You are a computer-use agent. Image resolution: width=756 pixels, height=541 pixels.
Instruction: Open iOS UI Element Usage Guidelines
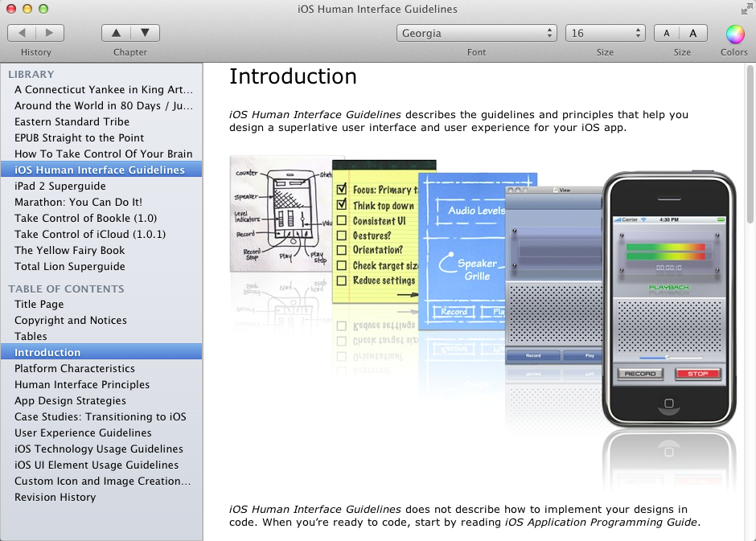pyautogui.click(x=101, y=465)
